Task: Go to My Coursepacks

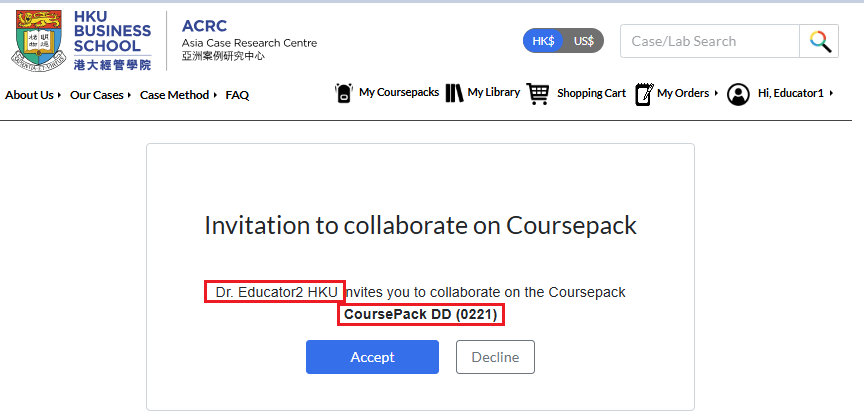Action: 399,92
